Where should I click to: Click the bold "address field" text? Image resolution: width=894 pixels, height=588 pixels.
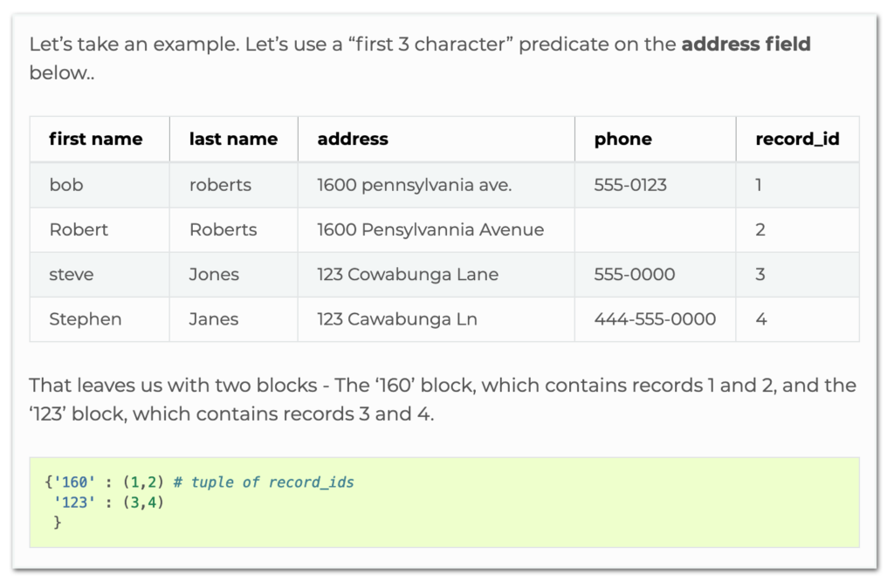click(x=746, y=44)
